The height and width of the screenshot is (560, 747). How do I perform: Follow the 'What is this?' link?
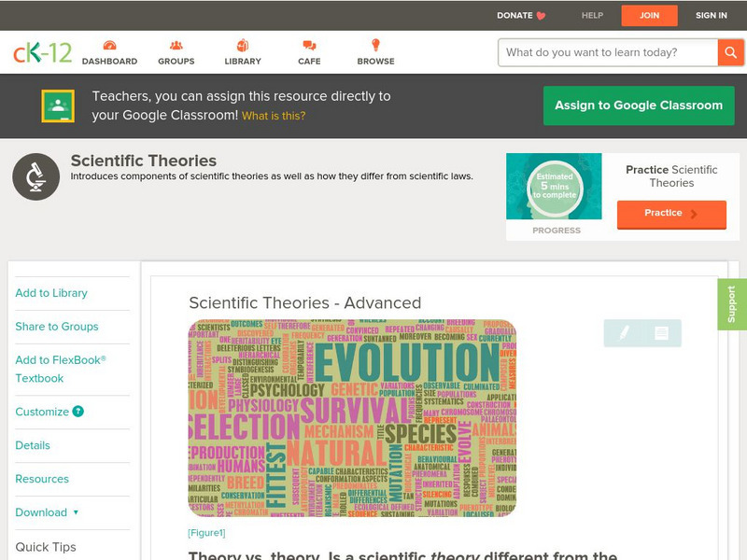(x=274, y=117)
